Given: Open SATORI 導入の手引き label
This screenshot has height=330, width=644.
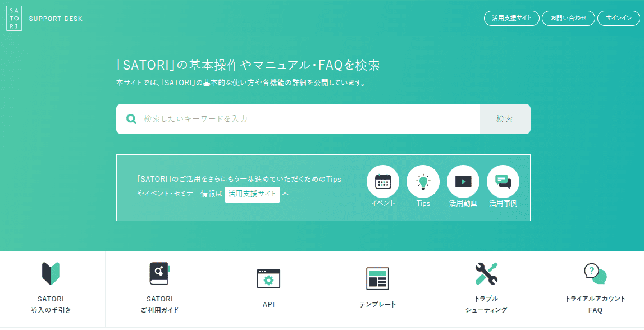Looking at the screenshot, I should point(51,305).
